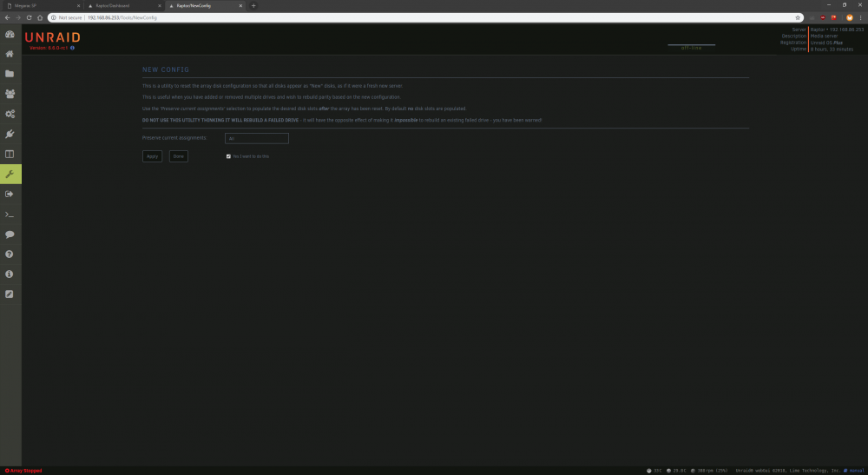
Task: Open the Chrome three-dot menu
Action: (x=860, y=17)
